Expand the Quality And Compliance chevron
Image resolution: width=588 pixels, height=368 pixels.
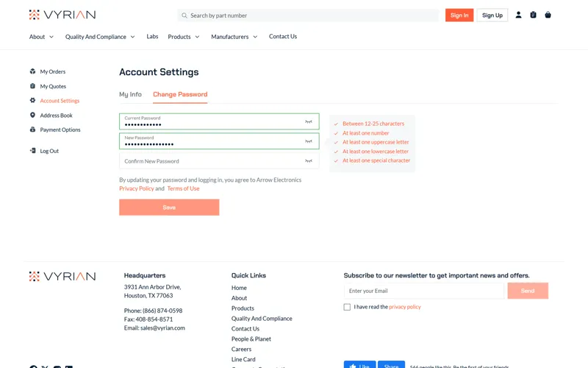click(132, 37)
